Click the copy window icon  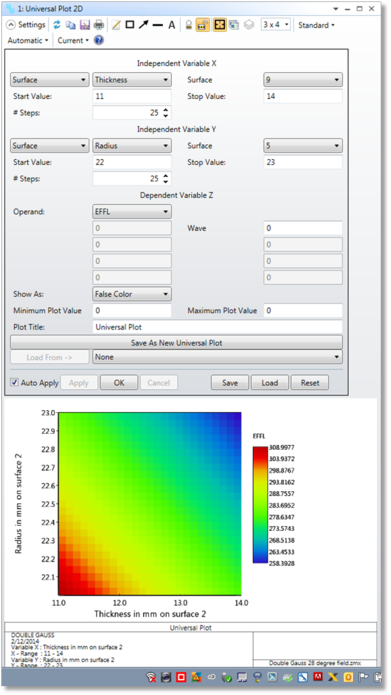point(70,25)
